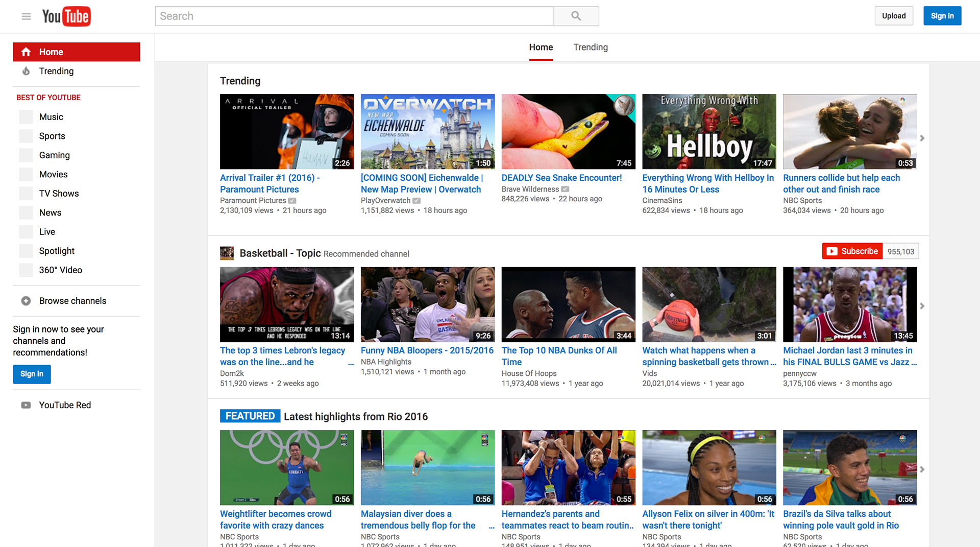Advance Rio 2016 row with right chevron

(x=922, y=469)
